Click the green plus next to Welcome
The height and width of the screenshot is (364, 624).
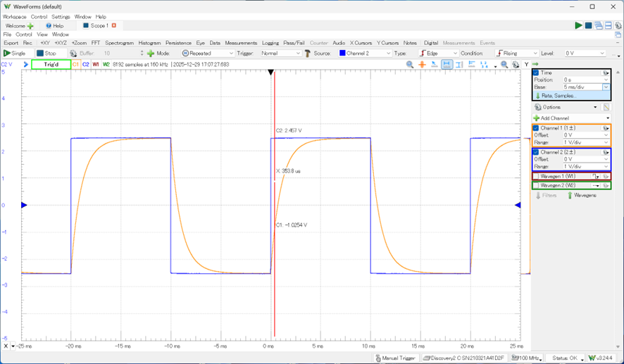click(30, 26)
